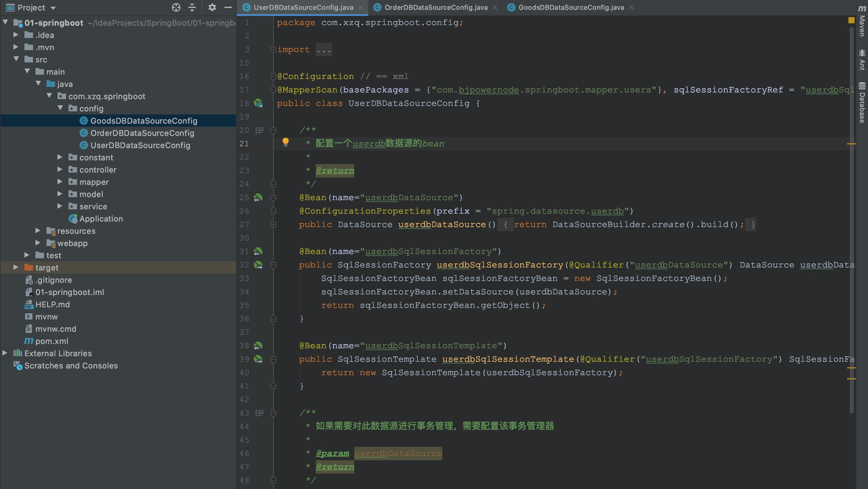Collapse the src folder
The height and width of the screenshot is (489, 868).
click(x=16, y=59)
